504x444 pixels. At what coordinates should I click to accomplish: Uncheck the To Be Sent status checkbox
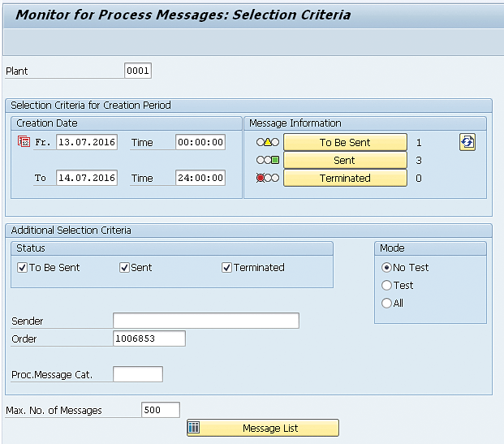pos(22,267)
